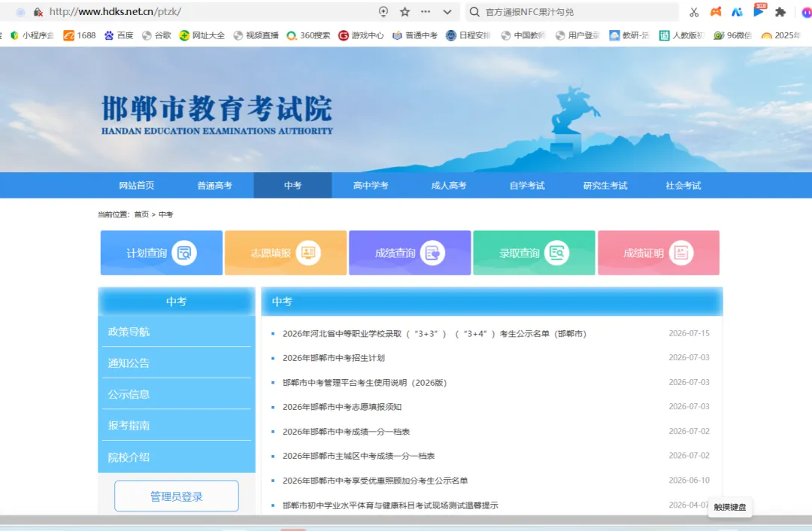The image size is (812, 531).
Task: Click the scissors screenshot tool icon
Action: [694, 12]
